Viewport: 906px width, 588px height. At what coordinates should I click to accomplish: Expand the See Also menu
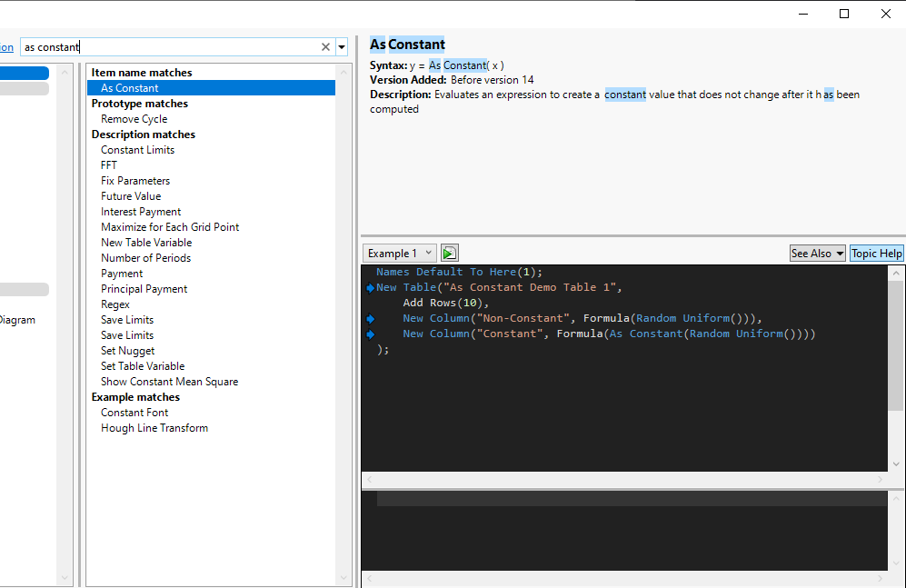[817, 254]
